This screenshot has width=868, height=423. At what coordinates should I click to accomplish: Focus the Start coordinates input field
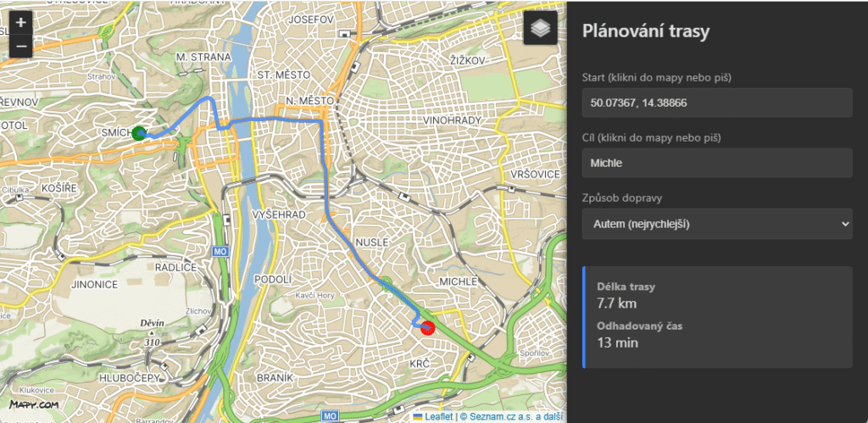click(716, 103)
